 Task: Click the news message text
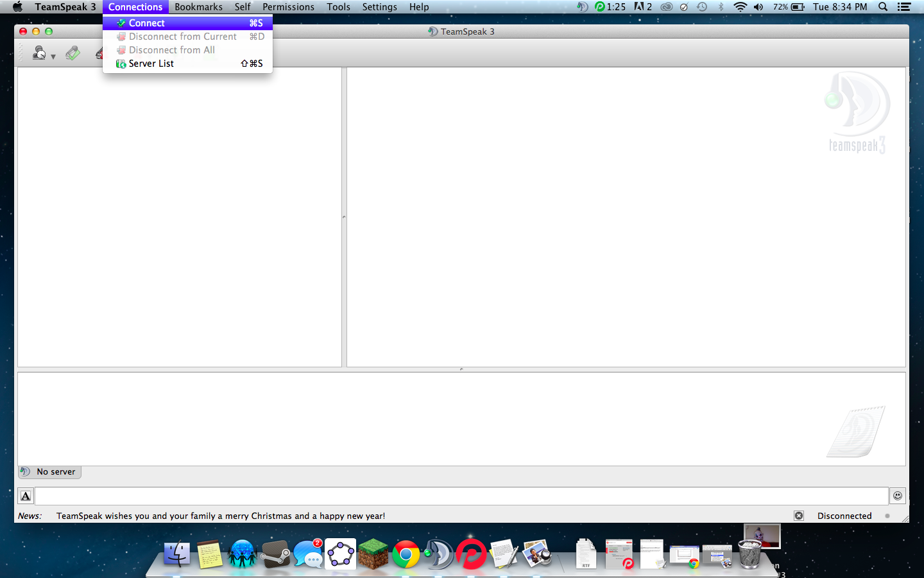coord(221,516)
